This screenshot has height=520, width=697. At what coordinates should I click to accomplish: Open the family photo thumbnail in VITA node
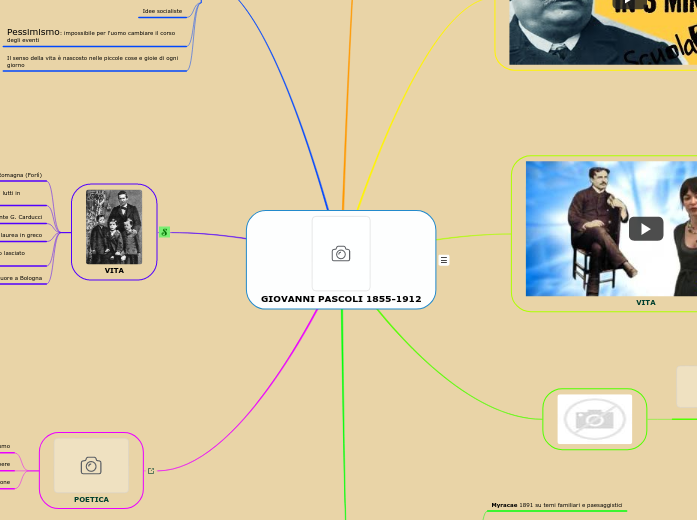point(114,227)
